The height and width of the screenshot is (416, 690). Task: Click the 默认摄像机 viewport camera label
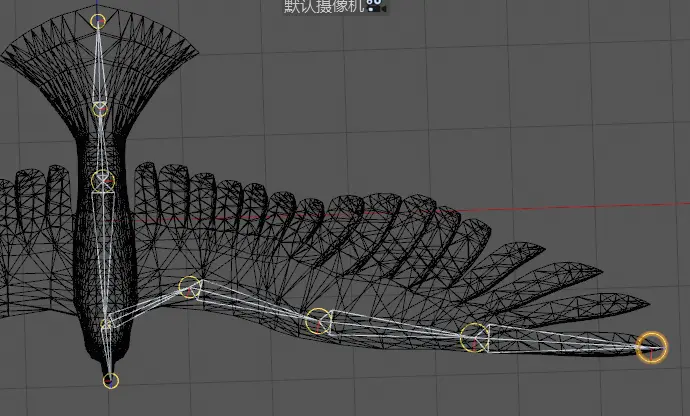tap(324, 6)
